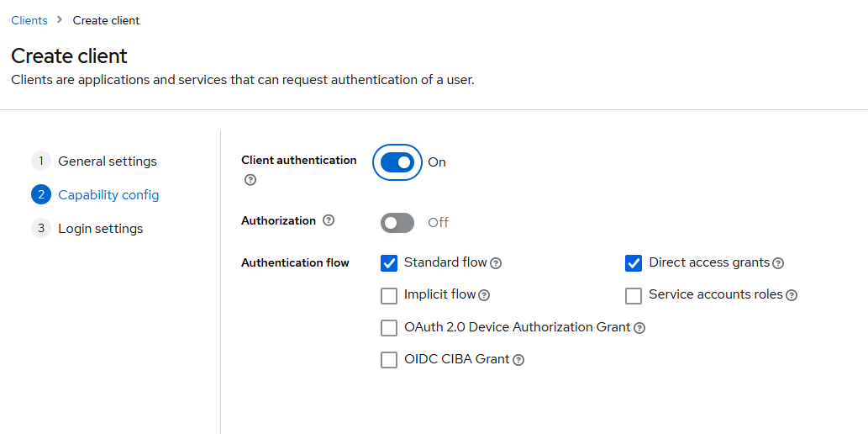Uncheck the Standard flow checkbox

coord(389,263)
